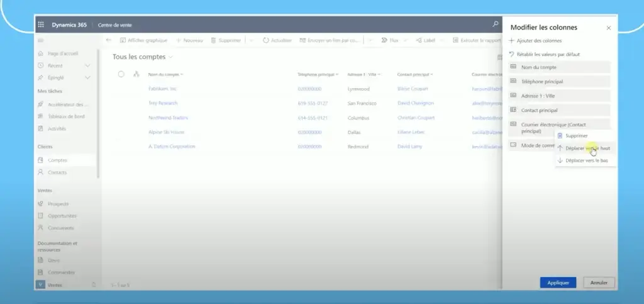Screen dimensions: 644x304
Task: Click Afficher graphique in toolbar
Action: [144, 40]
